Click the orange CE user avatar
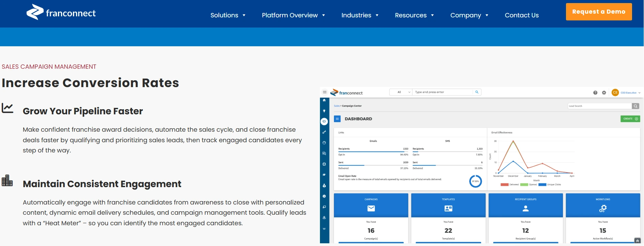Image resolution: width=644 pixels, height=246 pixels. (615, 93)
